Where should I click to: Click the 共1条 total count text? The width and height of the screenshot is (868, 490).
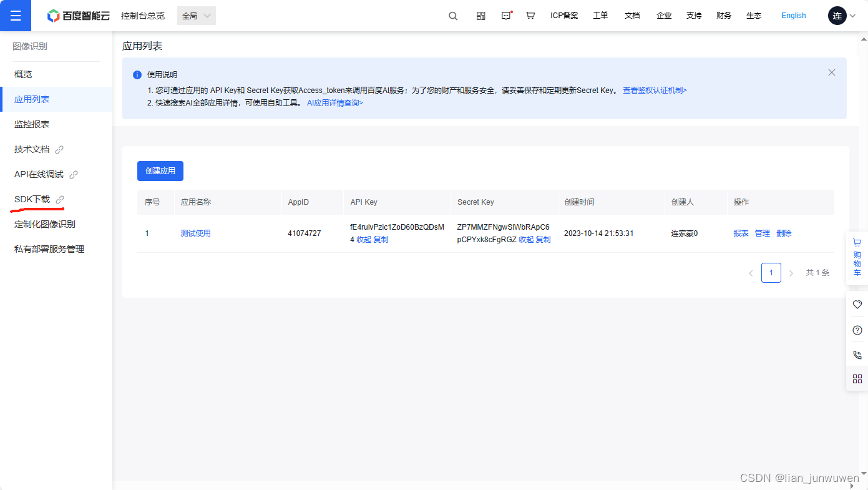point(817,273)
